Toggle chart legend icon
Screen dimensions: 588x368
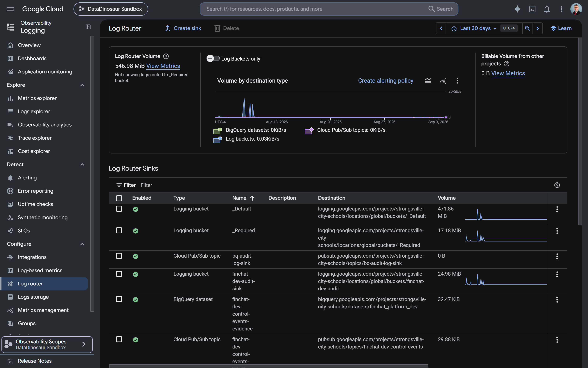(428, 81)
